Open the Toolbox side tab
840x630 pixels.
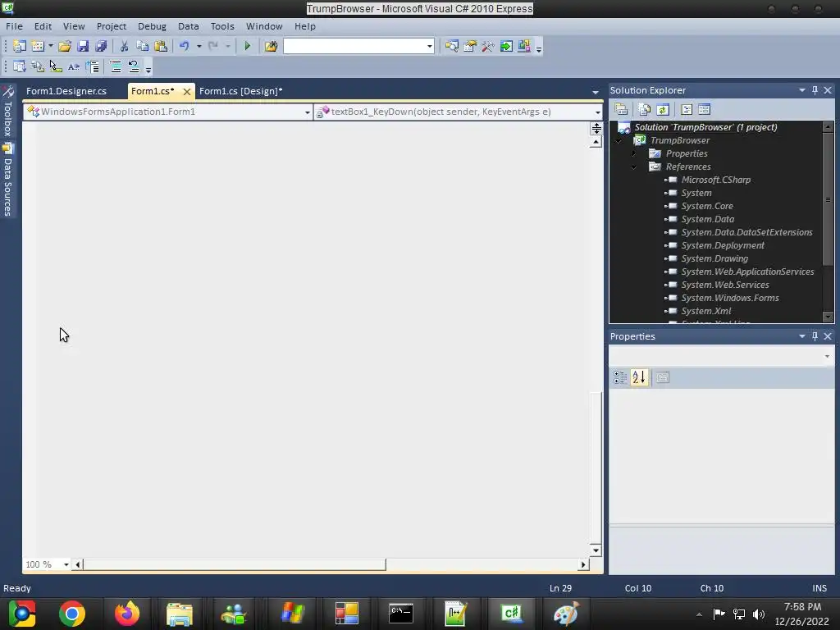tap(7, 112)
